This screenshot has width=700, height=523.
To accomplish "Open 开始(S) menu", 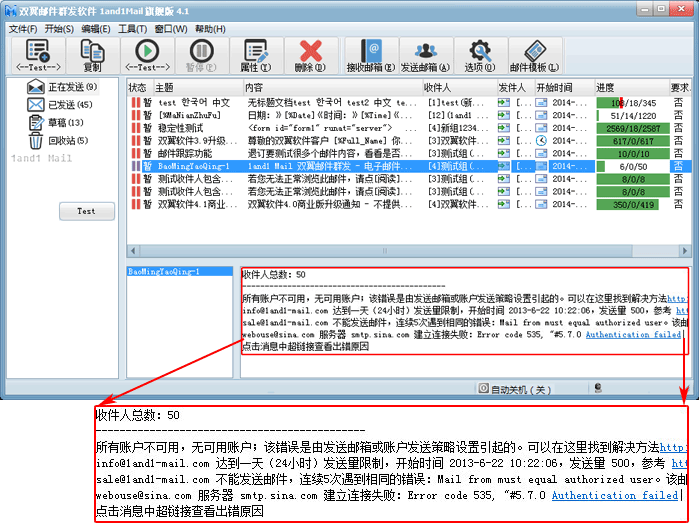I will 59,29.
